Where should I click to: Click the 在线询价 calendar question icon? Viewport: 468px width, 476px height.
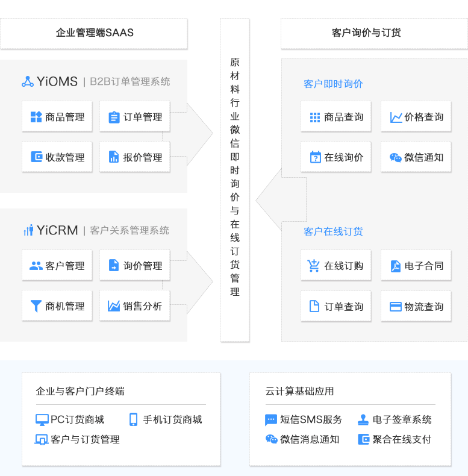316,157
